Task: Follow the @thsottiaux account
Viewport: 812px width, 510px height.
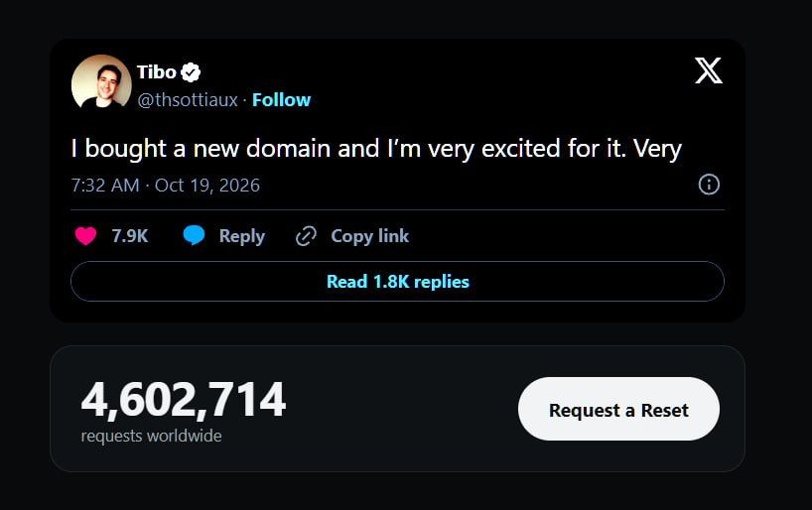Action: point(281,99)
